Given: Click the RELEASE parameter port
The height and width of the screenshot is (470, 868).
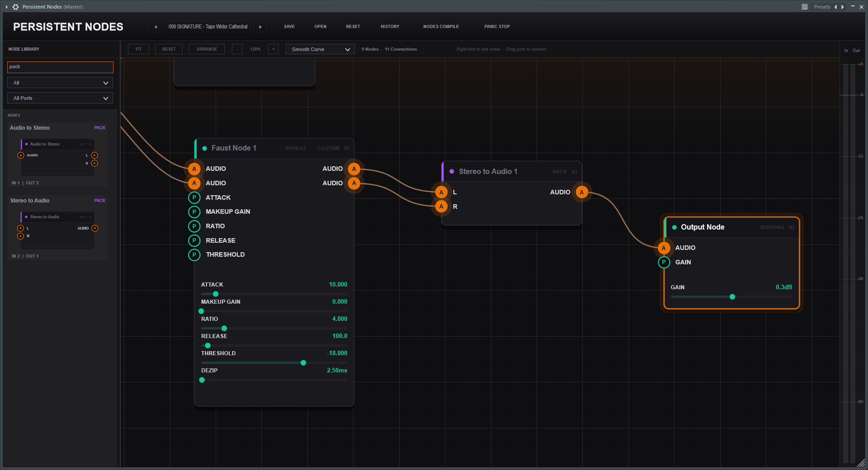Looking at the screenshot, I should pyautogui.click(x=194, y=240).
